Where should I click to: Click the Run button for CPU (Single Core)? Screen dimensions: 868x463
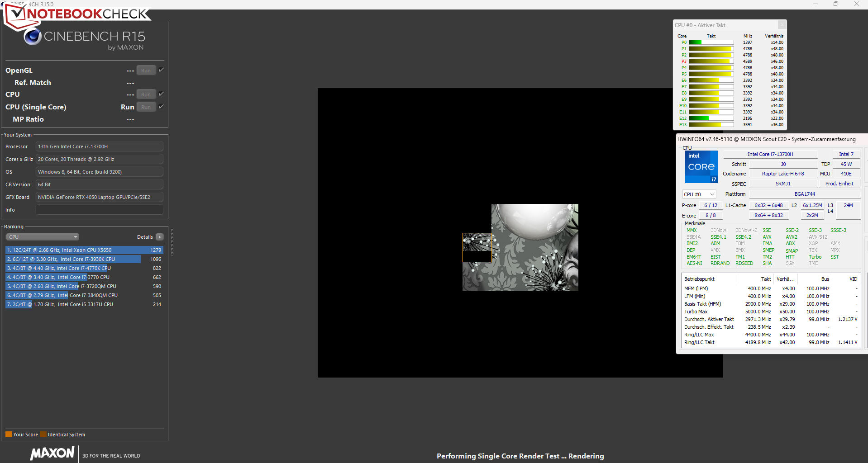[x=146, y=107]
